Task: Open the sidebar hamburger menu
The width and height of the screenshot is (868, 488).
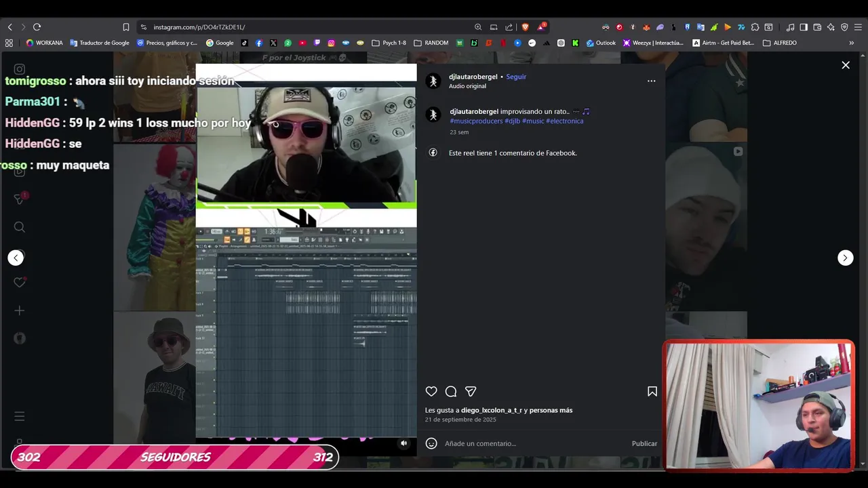Action: pos(20,416)
